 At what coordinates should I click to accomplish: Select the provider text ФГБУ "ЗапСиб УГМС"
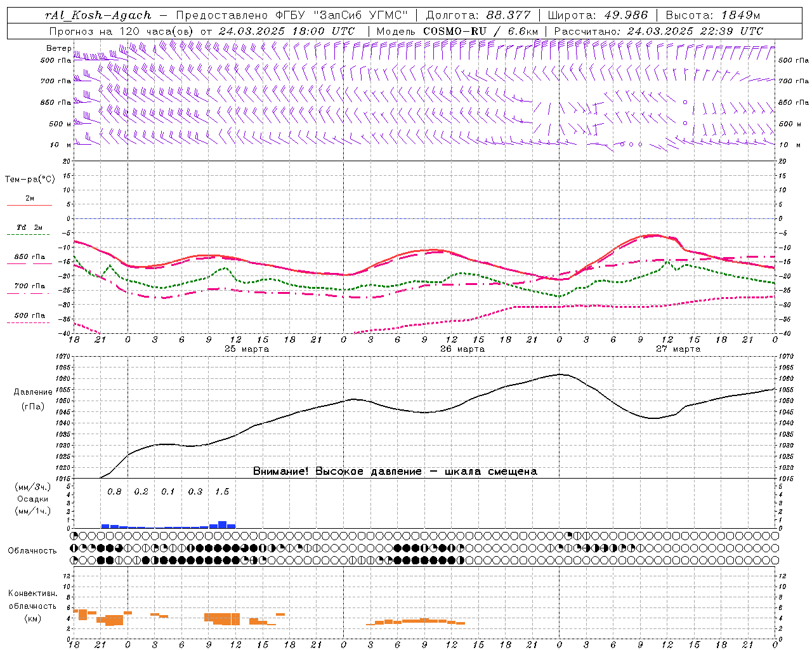(x=343, y=15)
